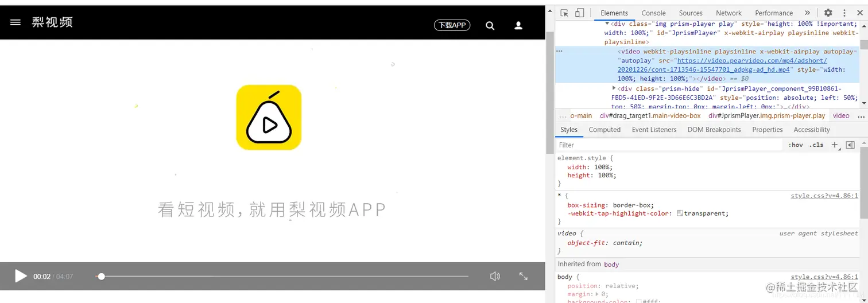
Task: Open the Computed pane tab
Action: pos(604,130)
